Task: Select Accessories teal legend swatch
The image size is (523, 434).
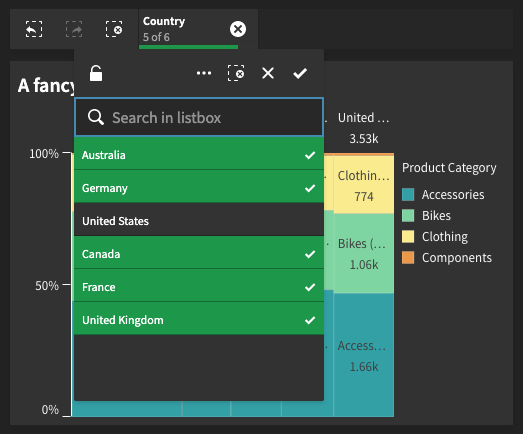Action: pyautogui.click(x=408, y=194)
